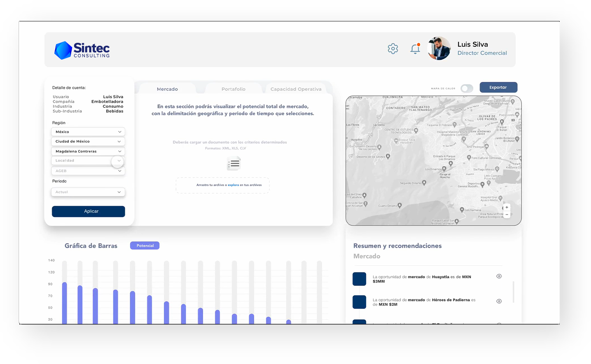This screenshot has width=591, height=364.
Task: Click the 'explora' file link
Action: tap(234, 185)
